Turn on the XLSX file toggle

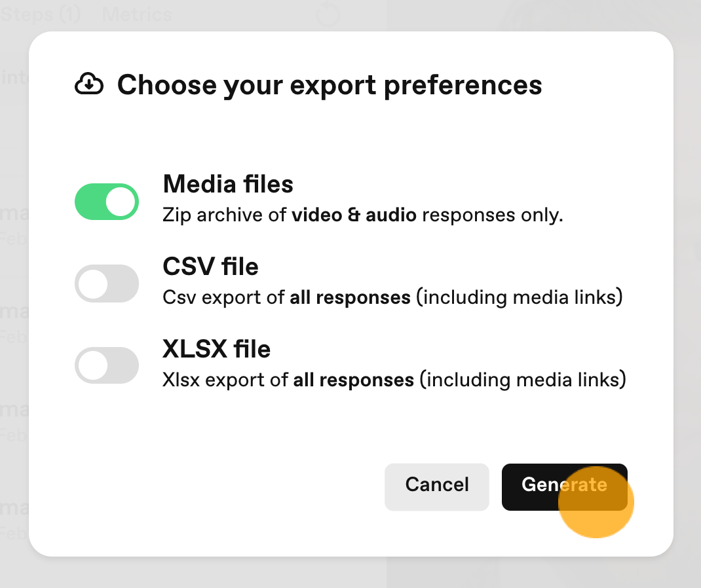tap(107, 365)
